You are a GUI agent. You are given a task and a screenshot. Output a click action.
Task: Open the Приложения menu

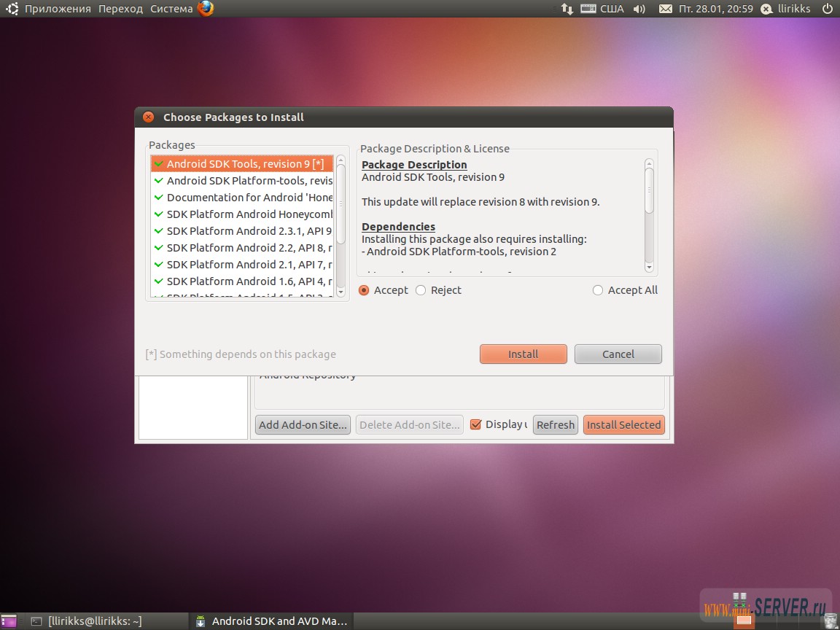pos(58,9)
